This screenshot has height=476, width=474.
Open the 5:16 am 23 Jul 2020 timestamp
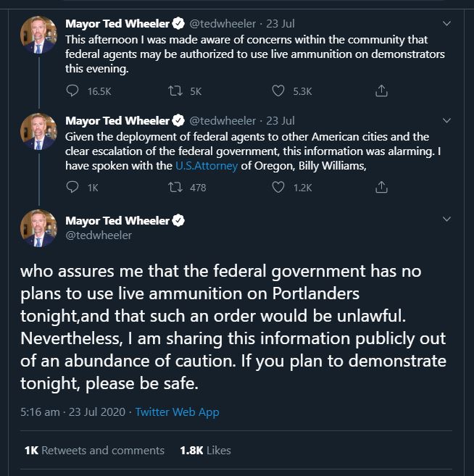point(73,412)
